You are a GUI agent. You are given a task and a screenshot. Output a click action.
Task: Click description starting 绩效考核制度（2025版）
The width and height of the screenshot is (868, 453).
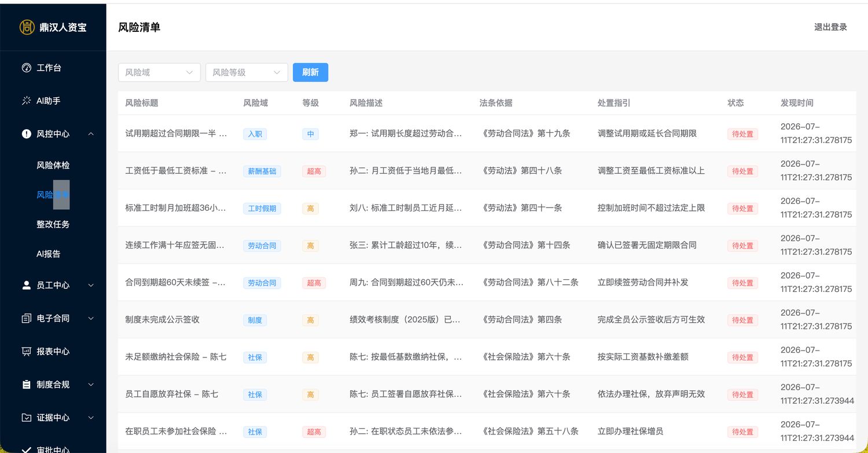pos(405,319)
